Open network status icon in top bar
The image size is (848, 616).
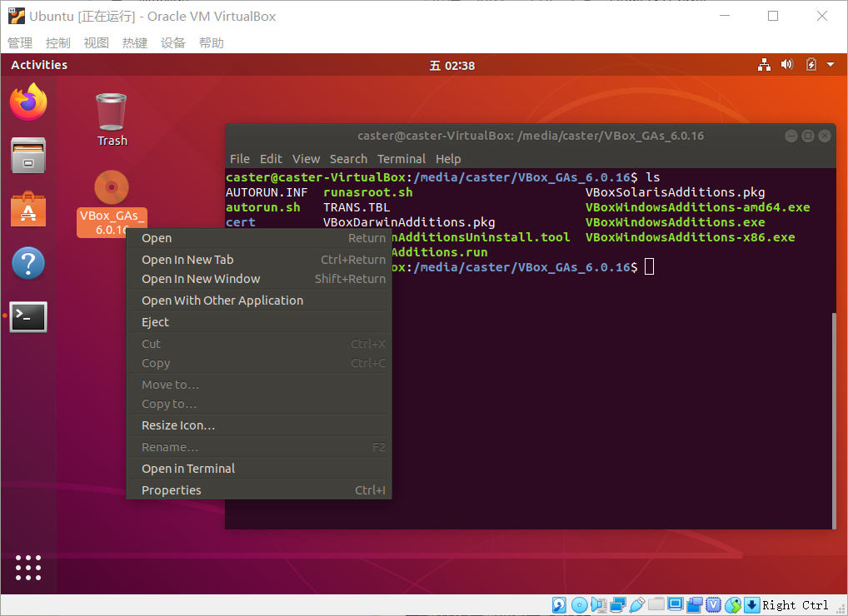click(764, 66)
